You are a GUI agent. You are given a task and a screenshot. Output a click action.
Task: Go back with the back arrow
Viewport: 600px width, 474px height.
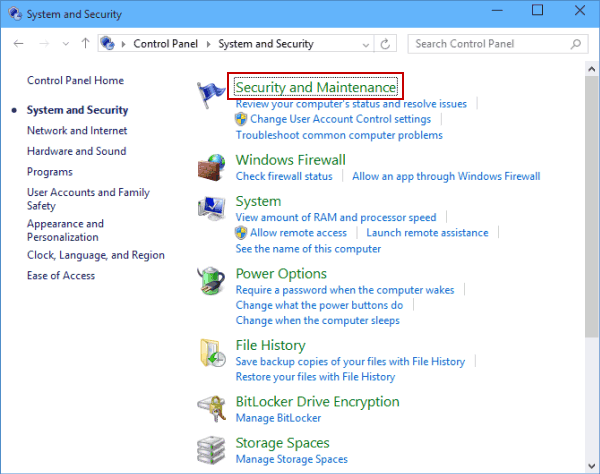click(x=18, y=44)
